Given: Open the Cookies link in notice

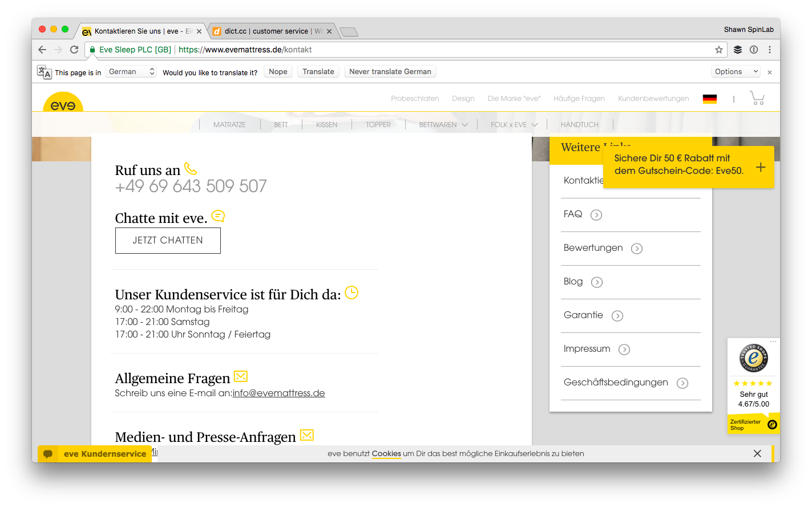Looking at the screenshot, I should point(386,454).
